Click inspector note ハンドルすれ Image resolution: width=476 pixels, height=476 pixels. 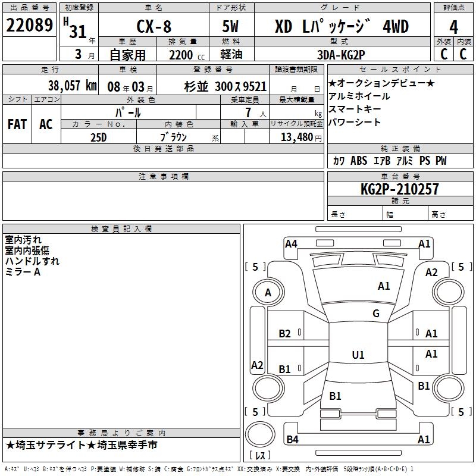pyautogui.click(x=32, y=261)
